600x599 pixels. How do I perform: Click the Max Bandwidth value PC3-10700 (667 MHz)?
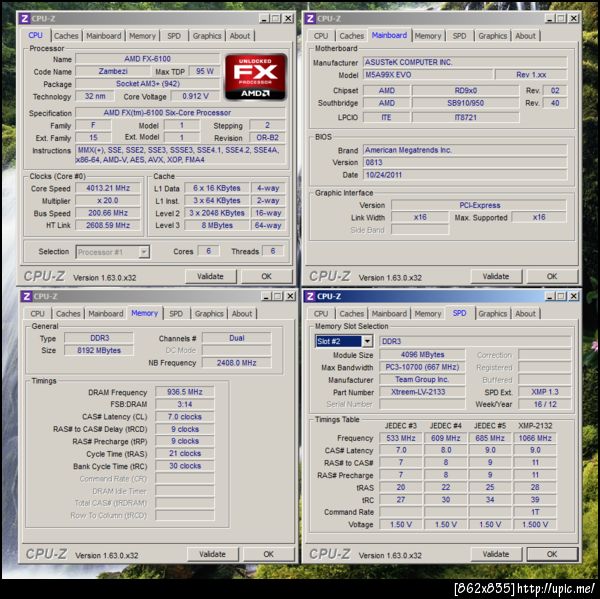coord(422,367)
